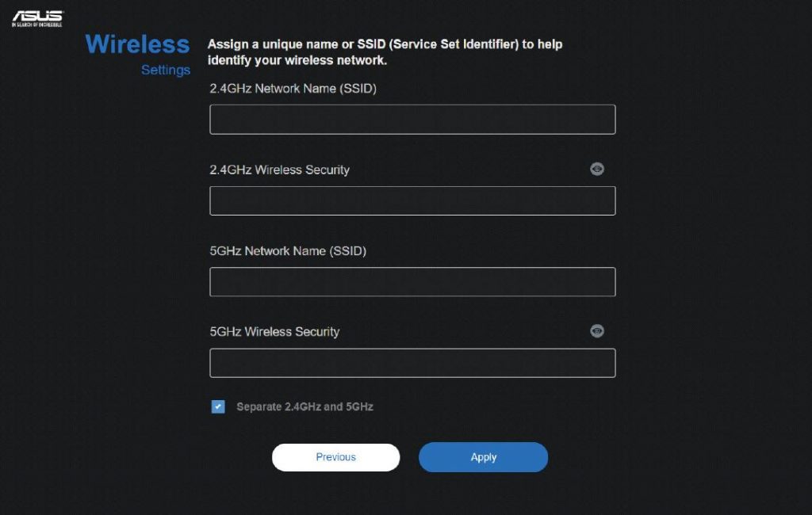Untick the Separate 2.4GHz and 5GHz checkbox

click(x=218, y=406)
